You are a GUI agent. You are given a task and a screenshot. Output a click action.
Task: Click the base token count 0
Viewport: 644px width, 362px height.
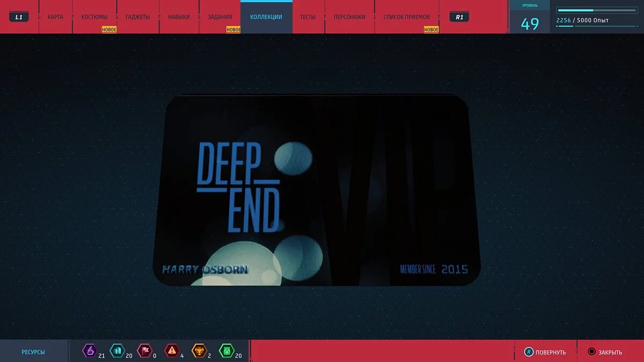pos(155,355)
